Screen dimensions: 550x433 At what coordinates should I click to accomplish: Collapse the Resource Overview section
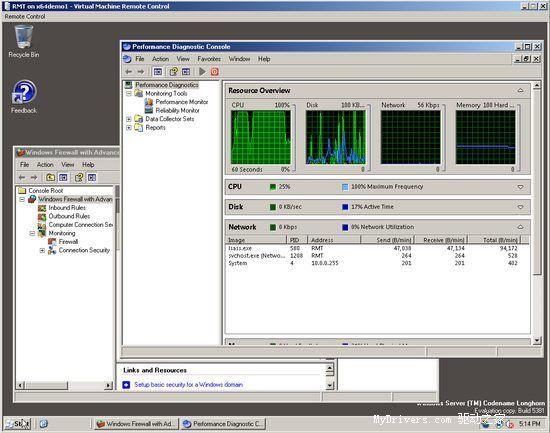click(x=521, y=91)
